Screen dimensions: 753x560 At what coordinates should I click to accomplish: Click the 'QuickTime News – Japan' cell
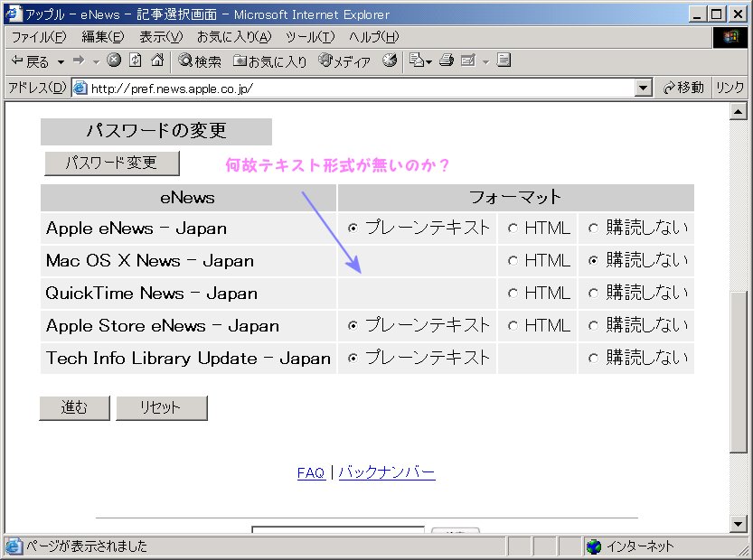[188, 294]
